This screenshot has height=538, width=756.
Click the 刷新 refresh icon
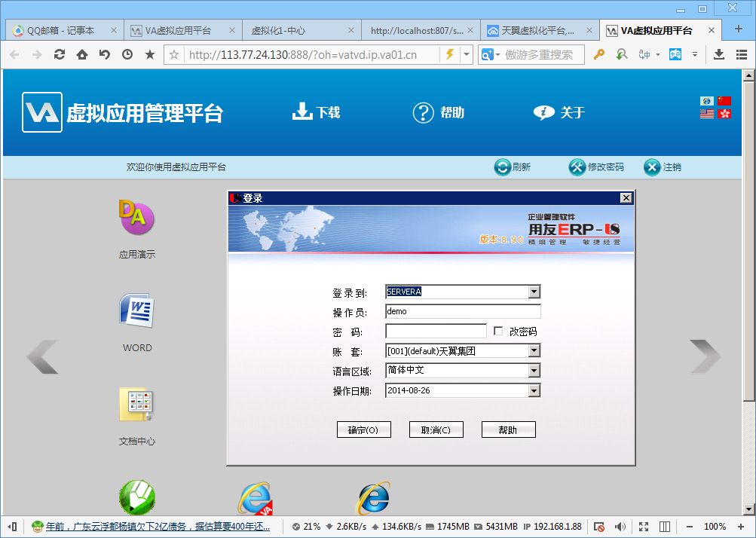tap(503, 167)
